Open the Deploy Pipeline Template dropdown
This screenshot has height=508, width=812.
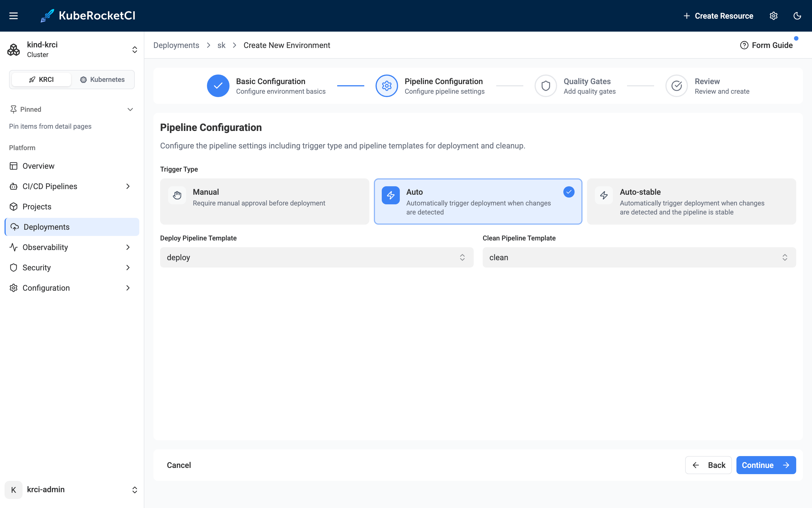click(x=317, y=257)
